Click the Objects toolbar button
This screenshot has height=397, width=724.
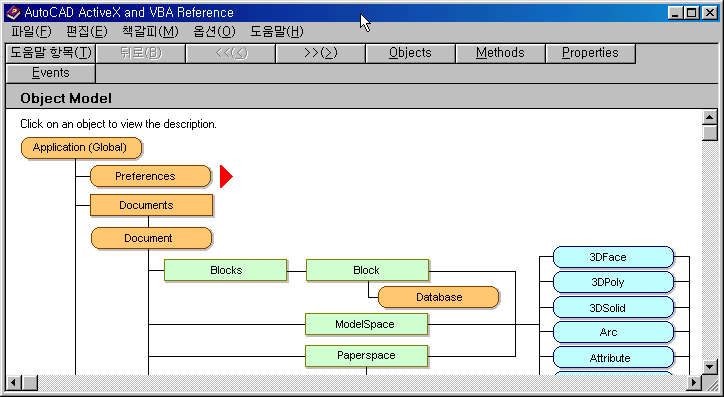410,53
